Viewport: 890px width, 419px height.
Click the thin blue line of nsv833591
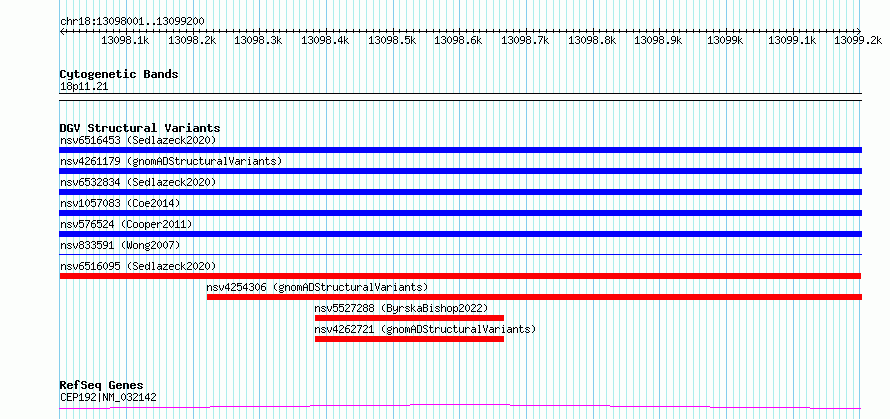tap(460, 255)
